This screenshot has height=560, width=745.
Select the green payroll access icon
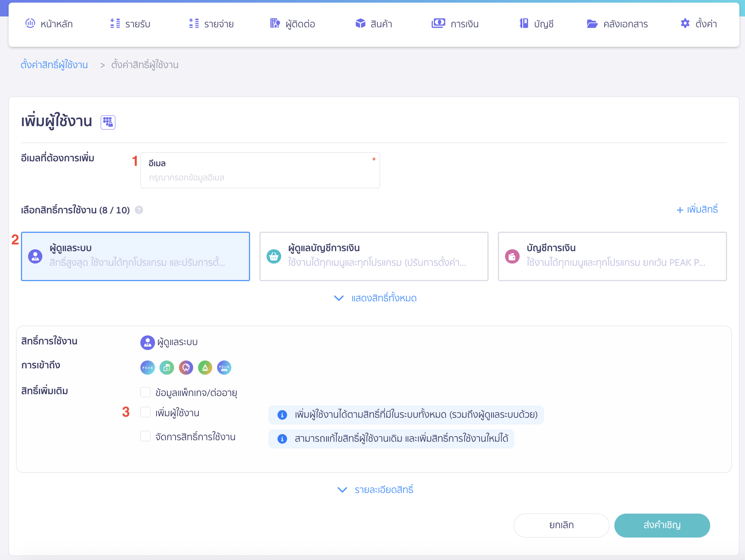point(167,368)
